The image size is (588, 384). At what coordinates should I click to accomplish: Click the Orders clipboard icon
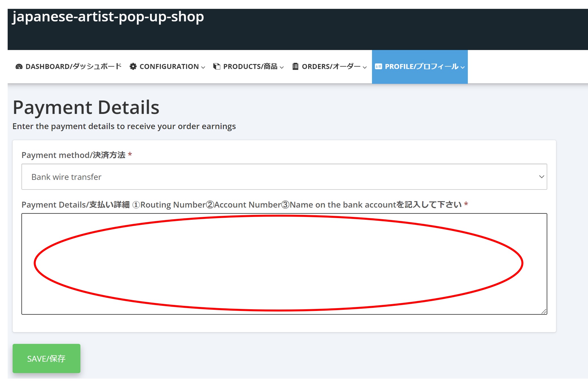tap(295, 67)
